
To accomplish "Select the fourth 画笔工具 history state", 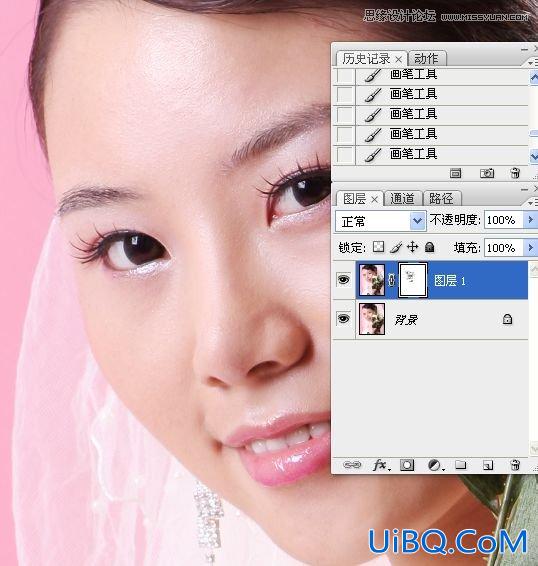I will (x=441, y=135).
